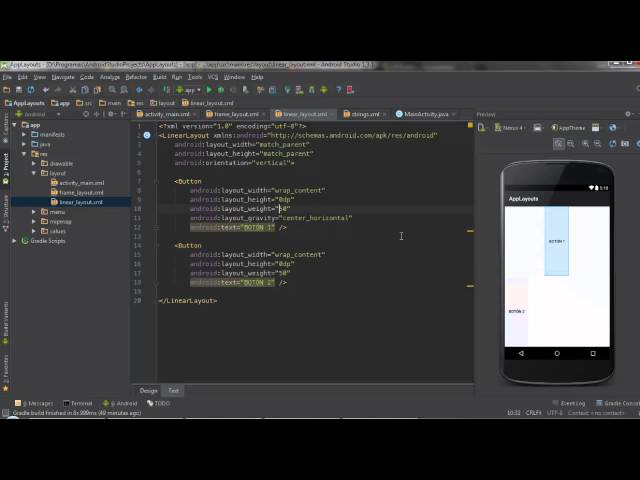640x480 pixels.
Task: Click the Find magnifier toolbar icon
Action: pos(112,90)
